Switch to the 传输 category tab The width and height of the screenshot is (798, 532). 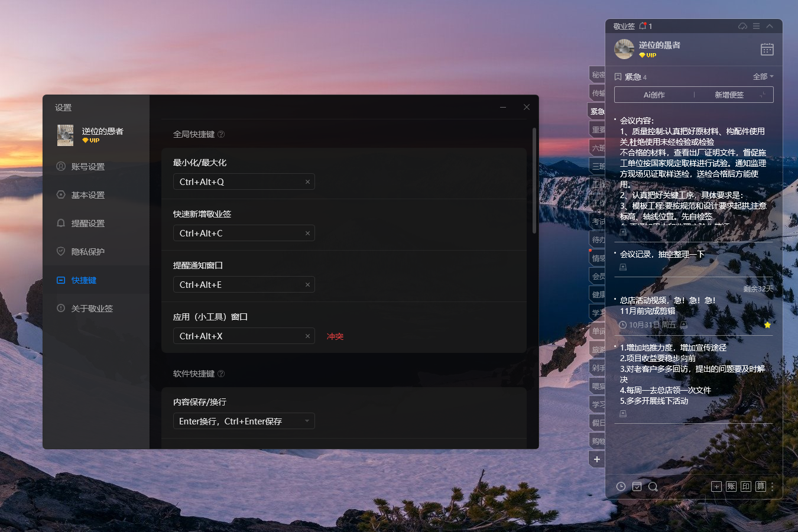point(598,93)
